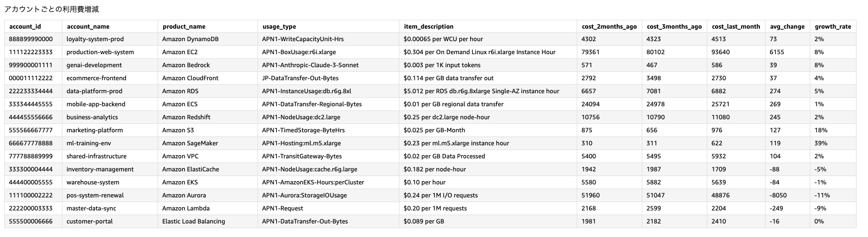Image resolution: width=868 pixels, height=237 pixels.
Task: Click the Amazon RDS product cell
Action: pos(180,91)
